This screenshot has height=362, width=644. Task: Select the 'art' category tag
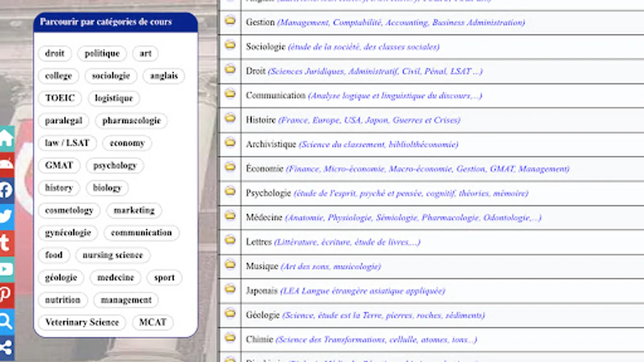click(145, 53)
